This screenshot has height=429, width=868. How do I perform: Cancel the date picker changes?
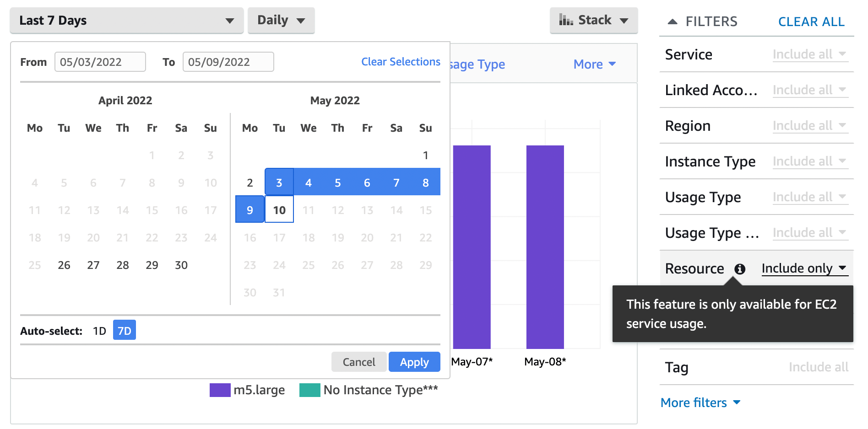pyautogui.click(x=359, y=362)
